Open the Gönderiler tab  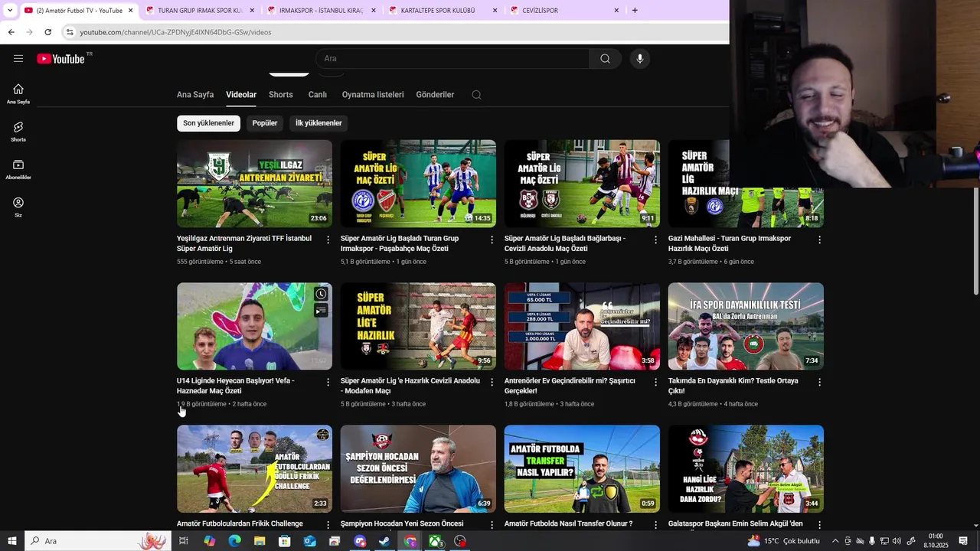tap(435, 95)
